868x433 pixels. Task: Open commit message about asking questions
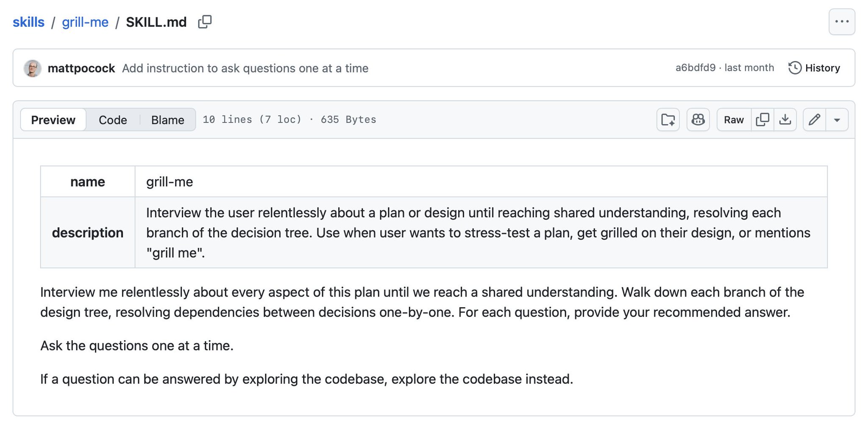245,68
